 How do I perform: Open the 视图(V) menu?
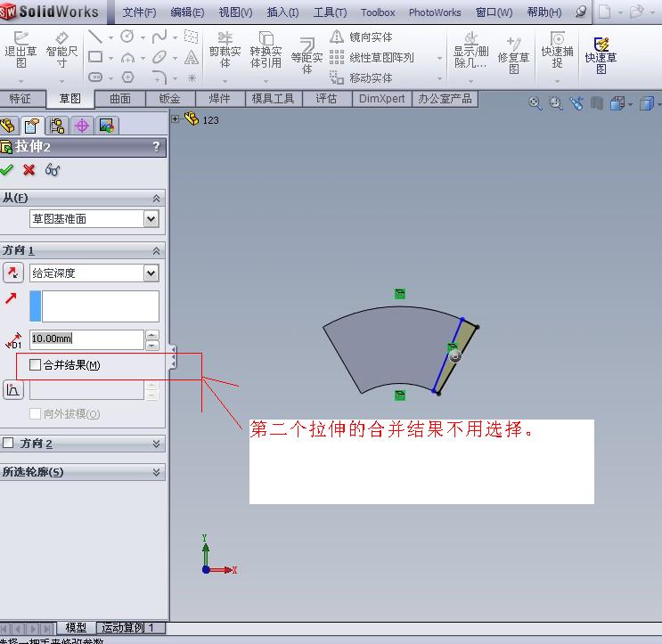(235, 12)
